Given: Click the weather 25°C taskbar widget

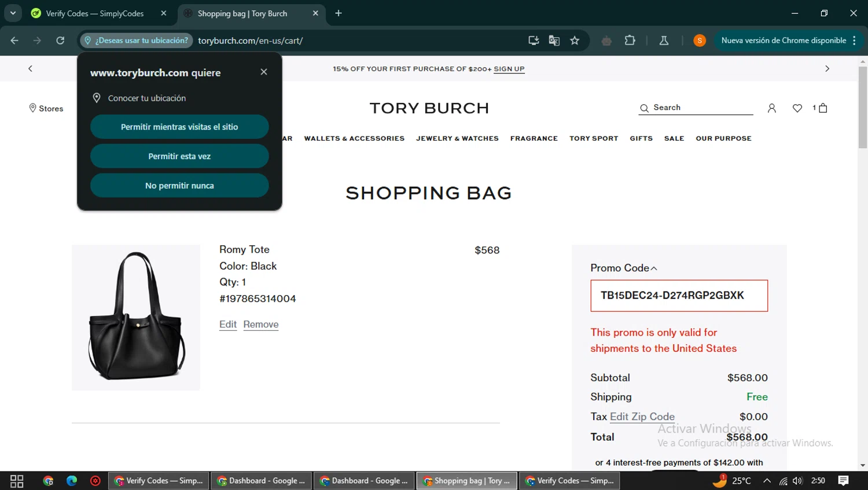Looking at the screenshot, I should coord(731,481).
